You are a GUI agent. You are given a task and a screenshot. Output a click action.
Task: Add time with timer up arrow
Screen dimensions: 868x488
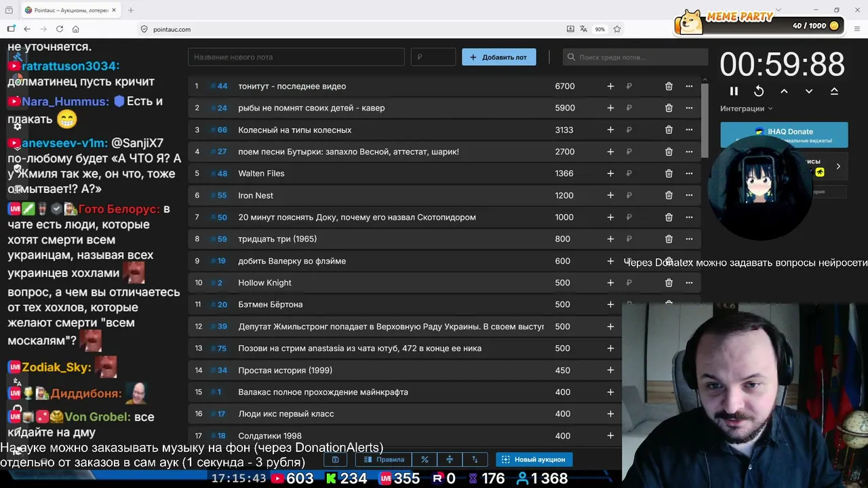(784, 91)
